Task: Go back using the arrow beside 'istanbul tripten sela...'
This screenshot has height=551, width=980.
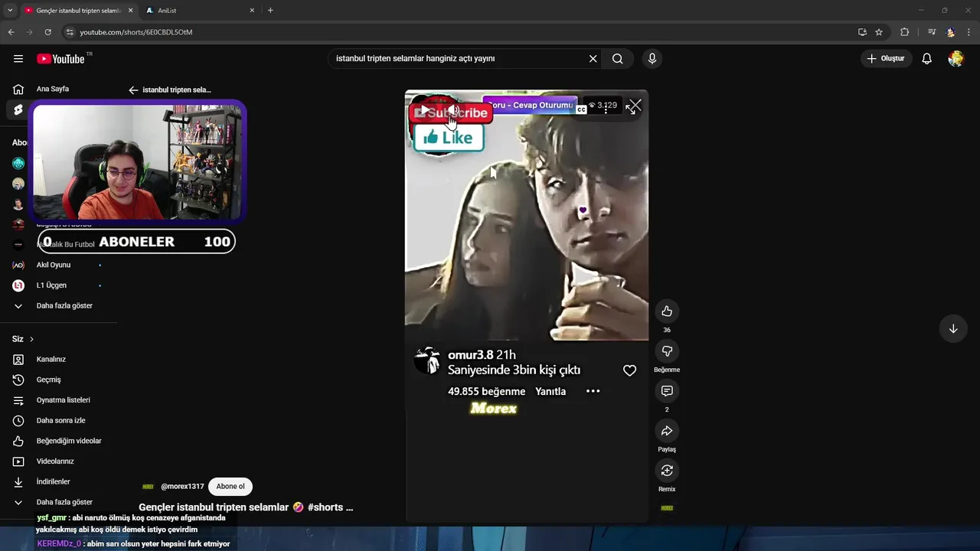Action: point(133,90)
